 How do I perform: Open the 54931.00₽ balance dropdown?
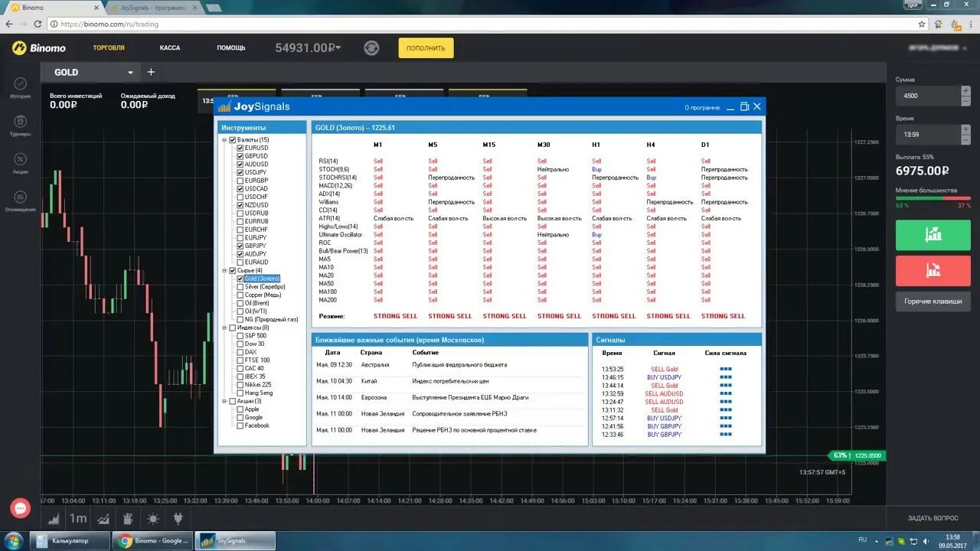tap(309, 47)
